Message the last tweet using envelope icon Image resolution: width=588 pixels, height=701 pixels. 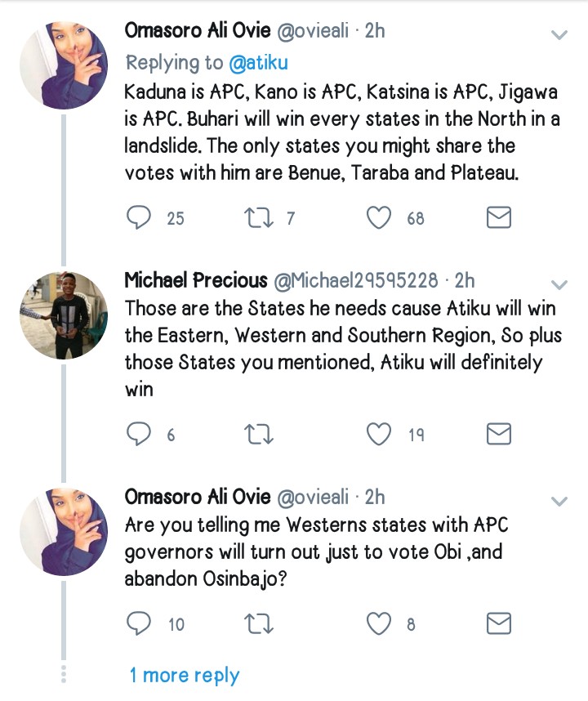coord(498,624)
